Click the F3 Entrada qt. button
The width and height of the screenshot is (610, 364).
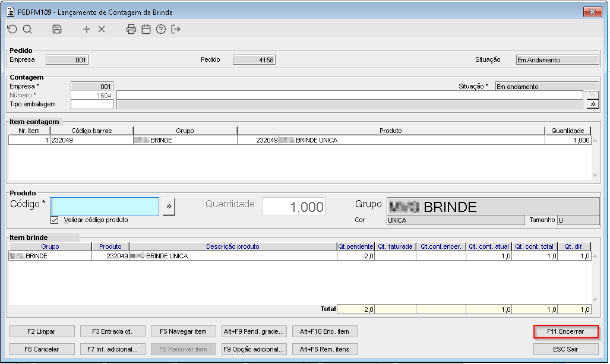tap(112, 332)
